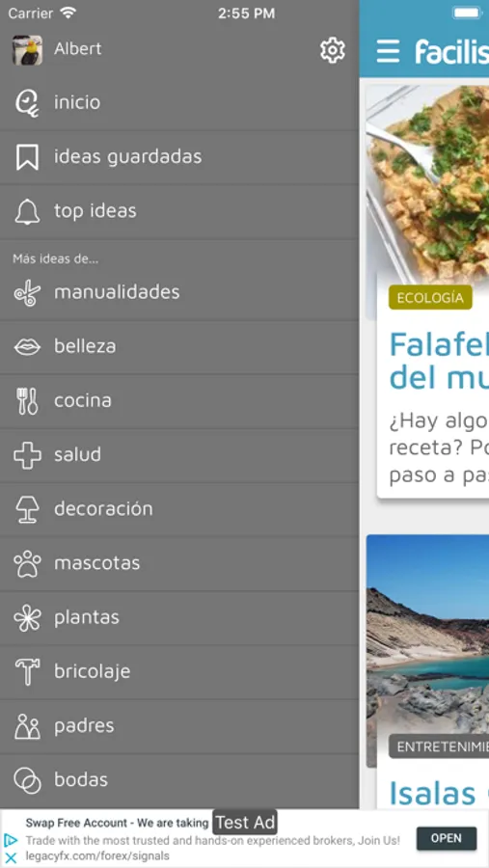Close the ad with the X icon
This screenshot has height=868, width=489.
11,857
